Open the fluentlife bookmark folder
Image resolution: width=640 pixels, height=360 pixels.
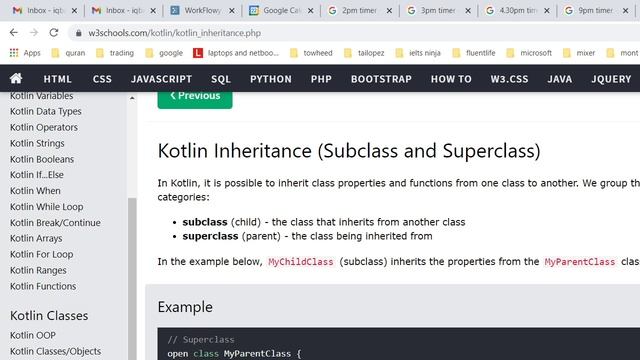474,53
